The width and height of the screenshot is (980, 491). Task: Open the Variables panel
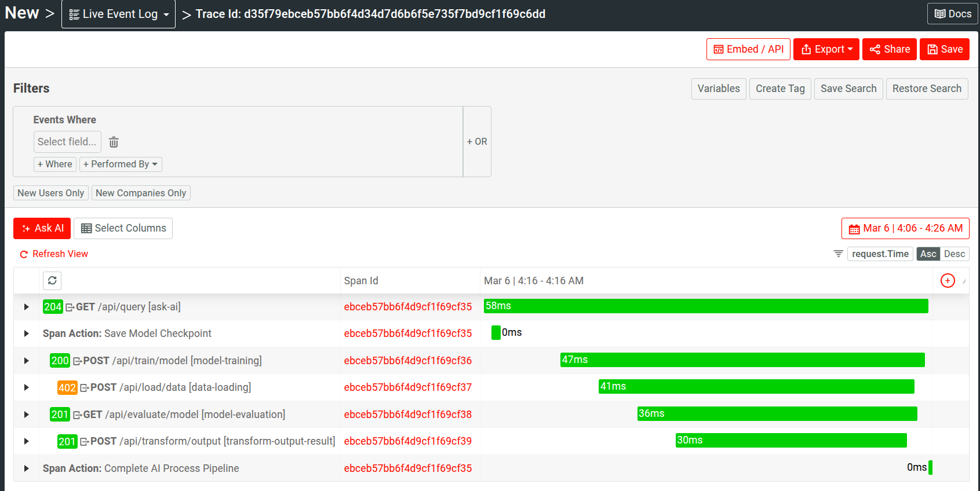point(719,89)
